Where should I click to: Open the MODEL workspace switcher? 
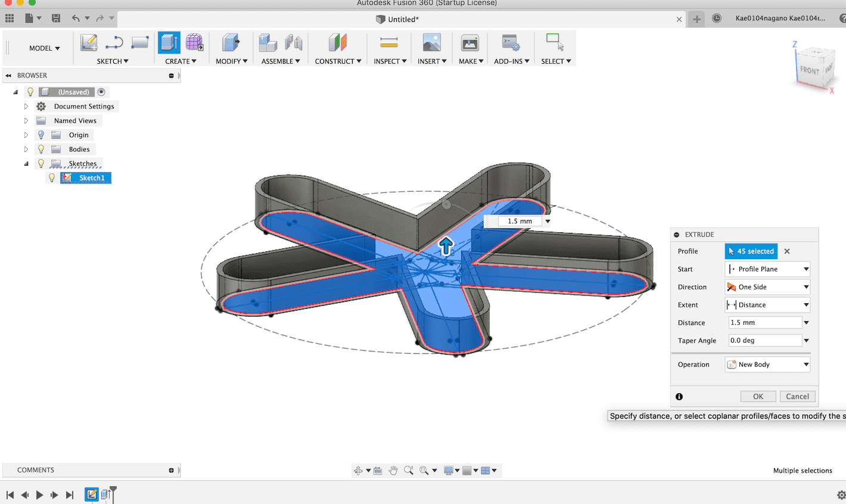(x=45, y=48)
